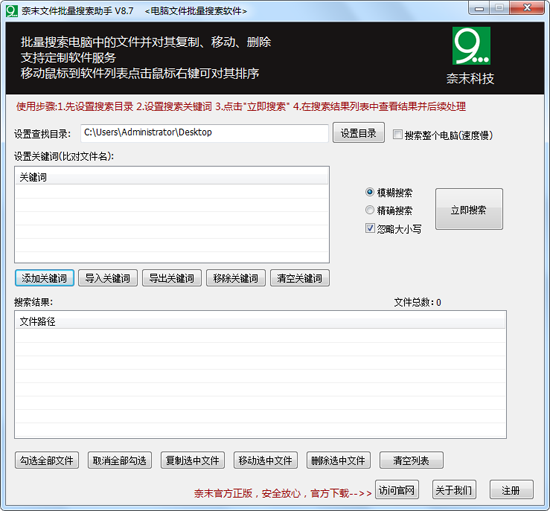
Task: Click 导入关键词 button
Action: [x=108, y=278]
